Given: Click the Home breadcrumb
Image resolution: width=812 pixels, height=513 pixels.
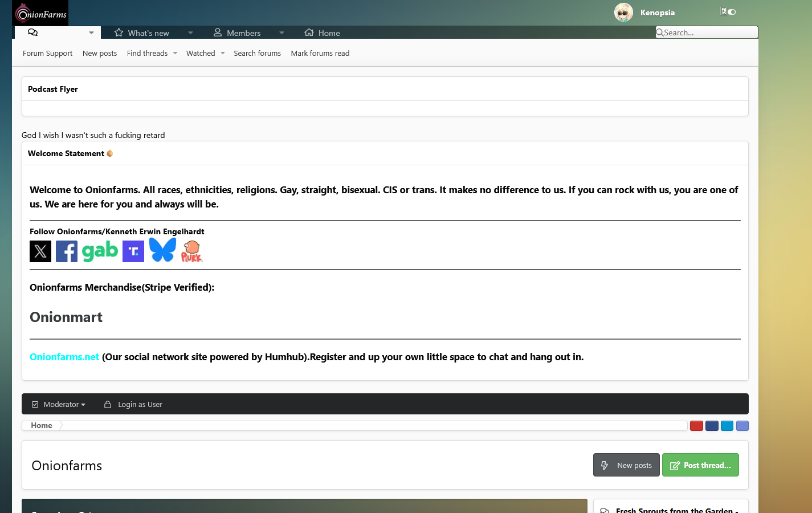Looking at the screenshot, I should 42,425.
